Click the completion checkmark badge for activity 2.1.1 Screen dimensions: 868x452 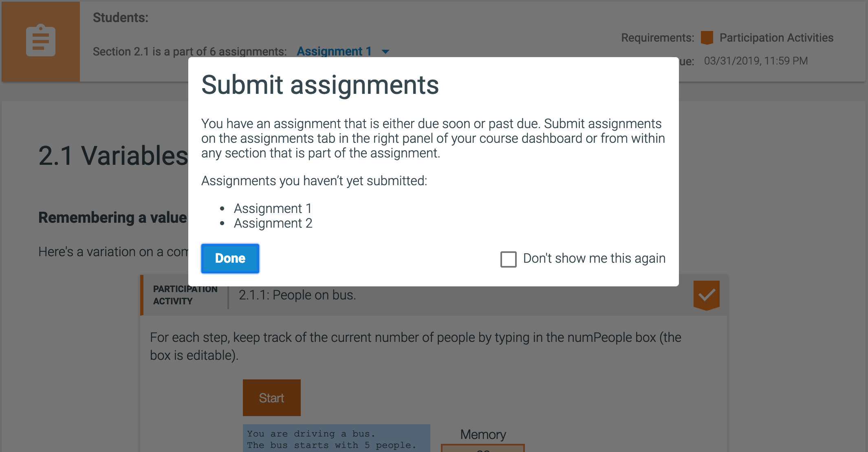pos(706,295)
